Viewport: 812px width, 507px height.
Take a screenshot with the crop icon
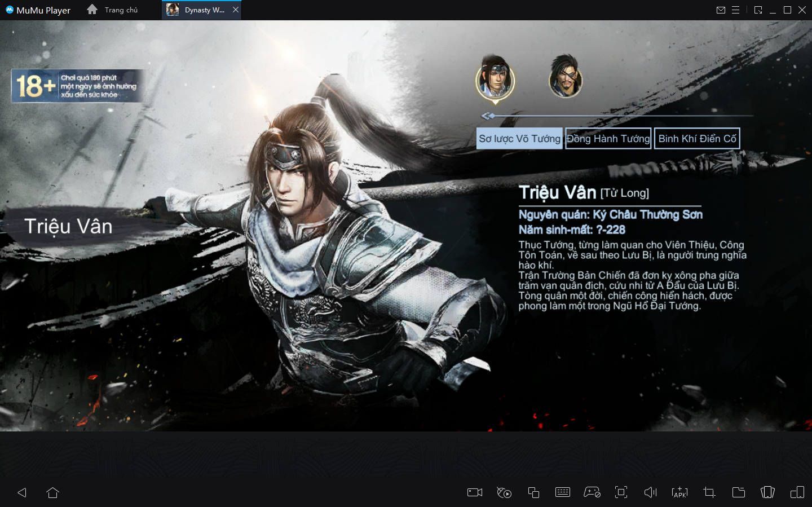709,492
